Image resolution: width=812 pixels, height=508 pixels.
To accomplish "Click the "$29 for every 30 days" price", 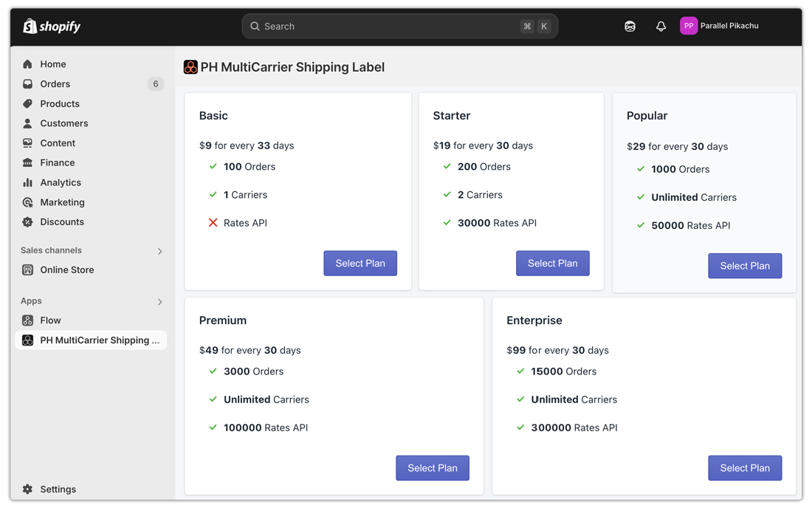I will pos(678,146).
